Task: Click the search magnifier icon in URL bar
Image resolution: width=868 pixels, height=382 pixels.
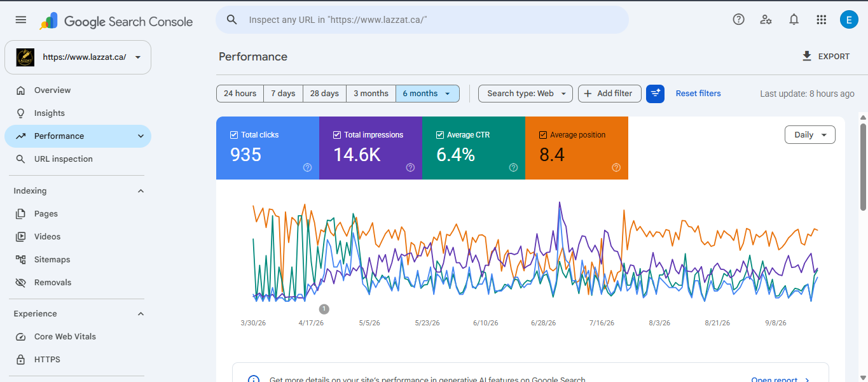Action: pyautogui.click(x=232, y=20)
